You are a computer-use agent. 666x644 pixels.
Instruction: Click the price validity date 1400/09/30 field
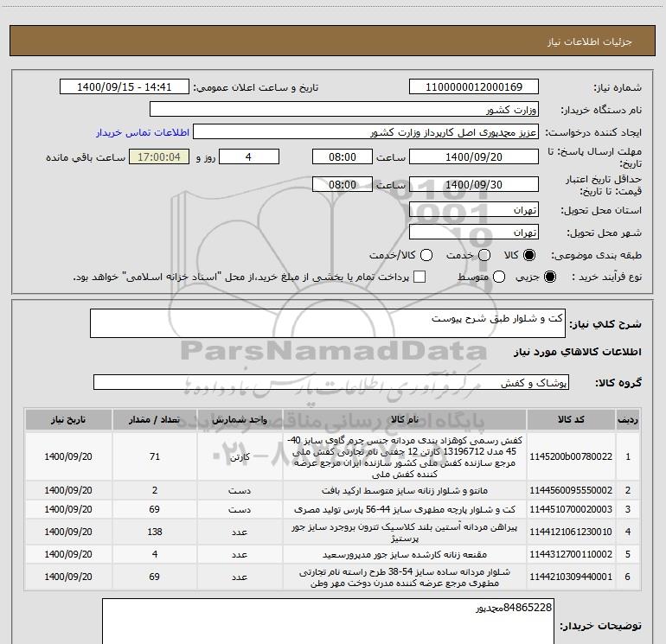474,184
